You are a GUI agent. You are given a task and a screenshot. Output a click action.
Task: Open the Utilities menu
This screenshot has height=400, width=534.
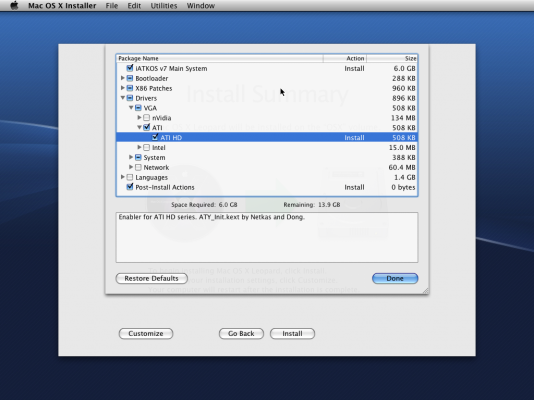(x=164, y=6)
